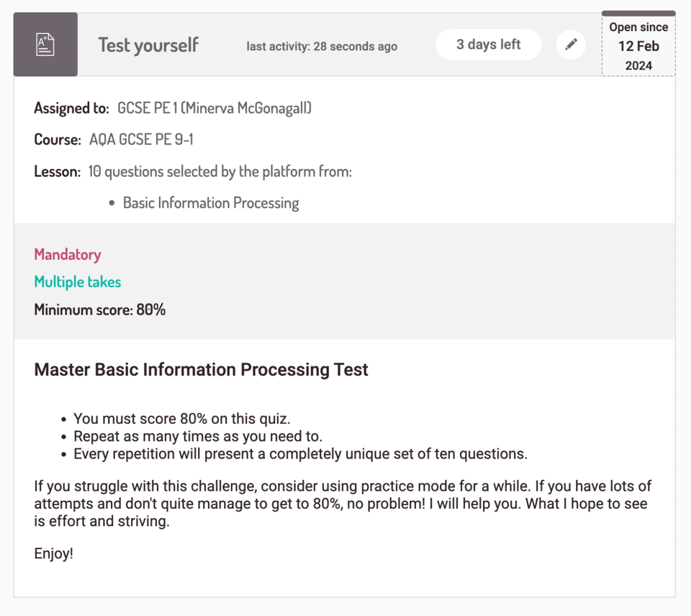Open the 3 days left deadline selector
This screenshot has height=616, width=691.
click(488, 44)
